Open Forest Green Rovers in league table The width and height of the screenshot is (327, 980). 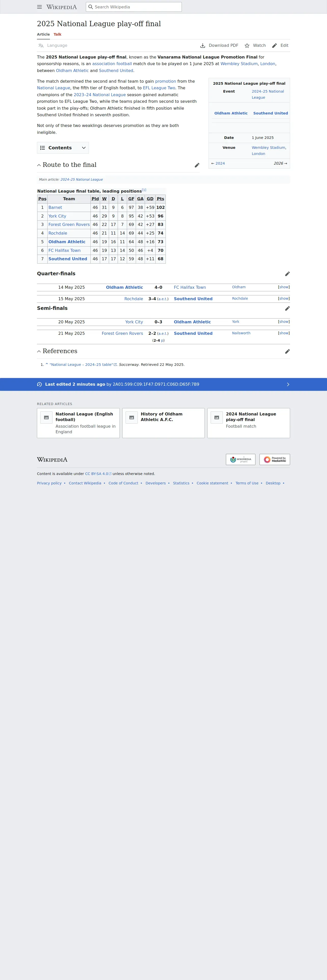pyautogui.click(x=69, y=225)
